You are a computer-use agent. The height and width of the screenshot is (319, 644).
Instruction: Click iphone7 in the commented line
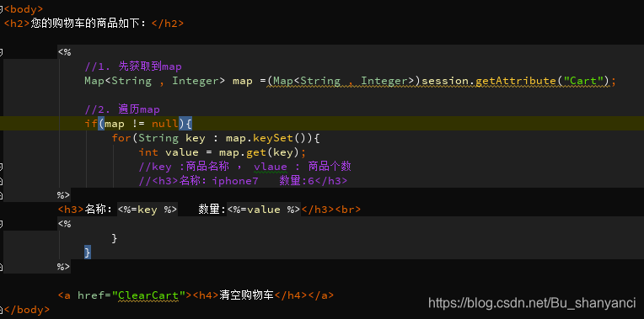(x=235, y=181)
